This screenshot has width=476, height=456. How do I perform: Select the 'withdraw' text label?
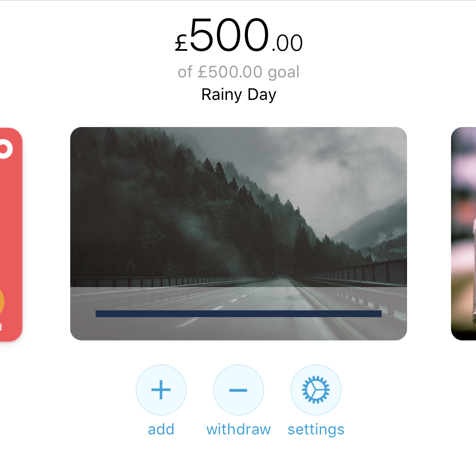point(238,429)
